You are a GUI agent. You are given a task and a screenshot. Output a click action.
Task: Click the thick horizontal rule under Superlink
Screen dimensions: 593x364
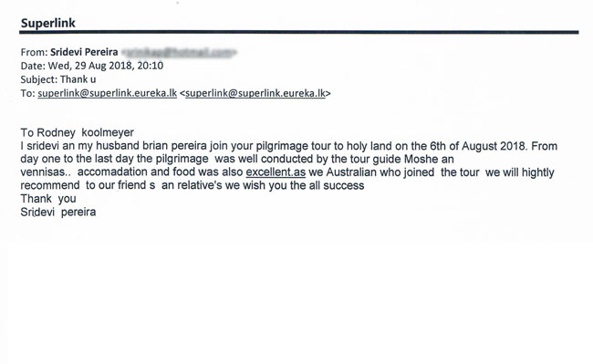299,33
